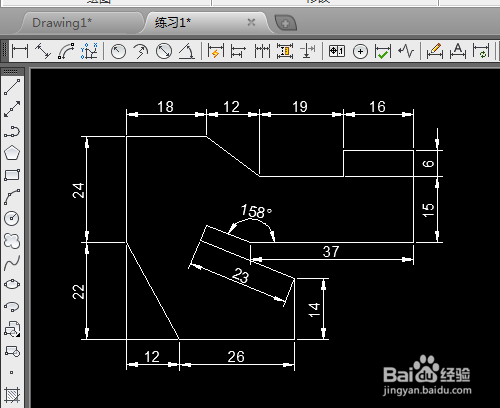500x408 pixels.
Task: Pick the Rectangle draw tool
Action: click(x=12, y=175)
